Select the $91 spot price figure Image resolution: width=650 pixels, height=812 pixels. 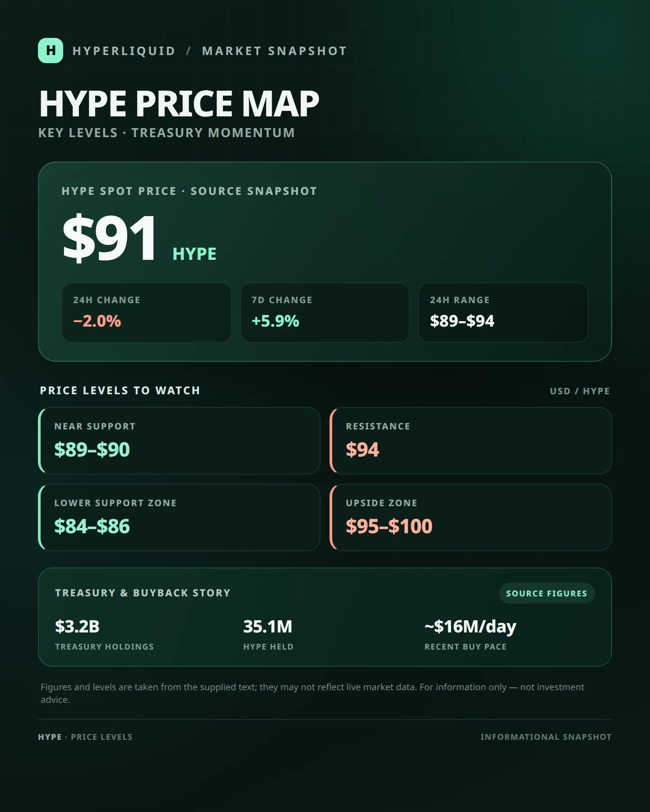[x=110, y=238]
